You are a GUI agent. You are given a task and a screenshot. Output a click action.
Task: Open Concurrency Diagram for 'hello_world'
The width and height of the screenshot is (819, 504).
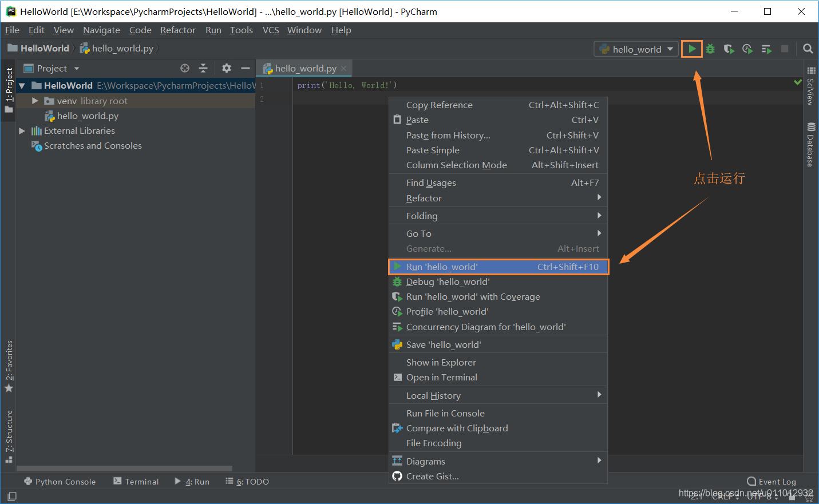[498, 327]
